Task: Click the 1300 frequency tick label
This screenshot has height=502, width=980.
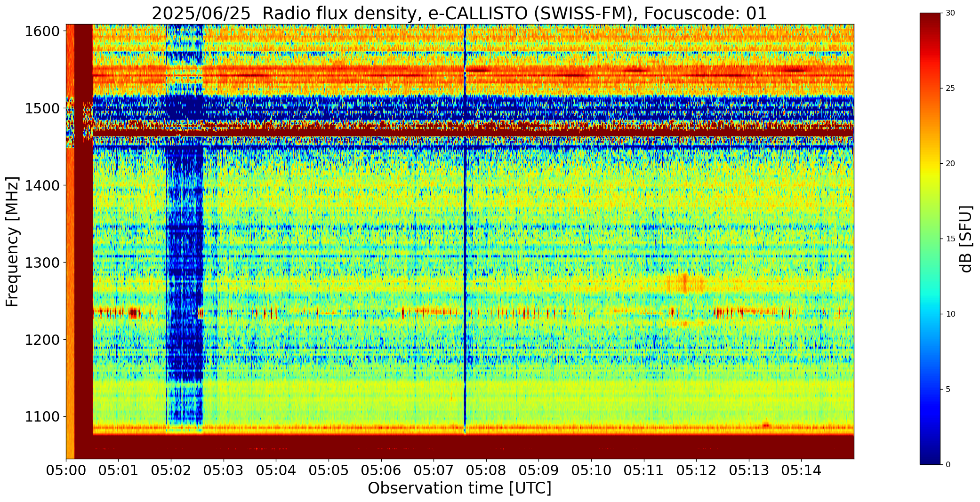Action: (42, 263)
